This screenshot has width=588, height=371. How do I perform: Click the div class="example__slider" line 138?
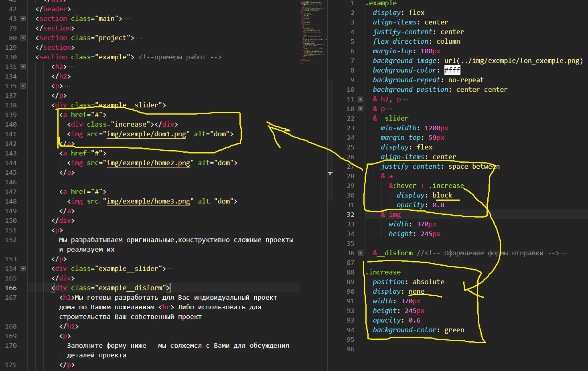109,105
